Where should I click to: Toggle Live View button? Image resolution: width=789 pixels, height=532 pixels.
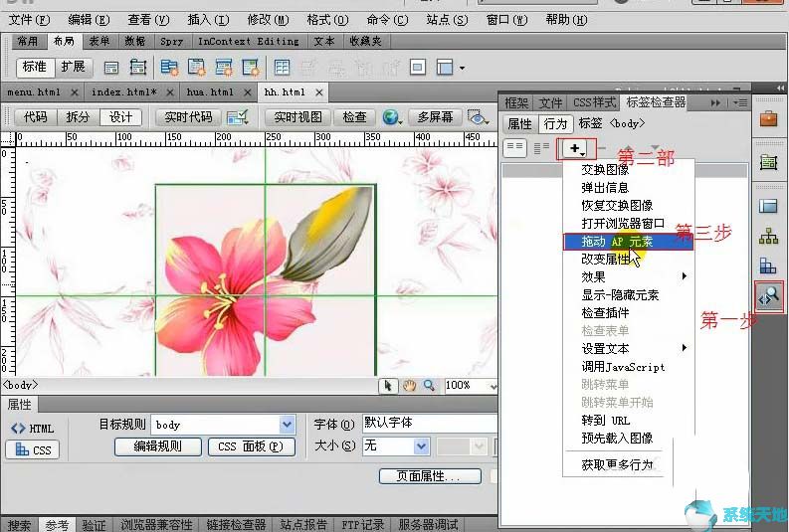(x=297, y=117)
